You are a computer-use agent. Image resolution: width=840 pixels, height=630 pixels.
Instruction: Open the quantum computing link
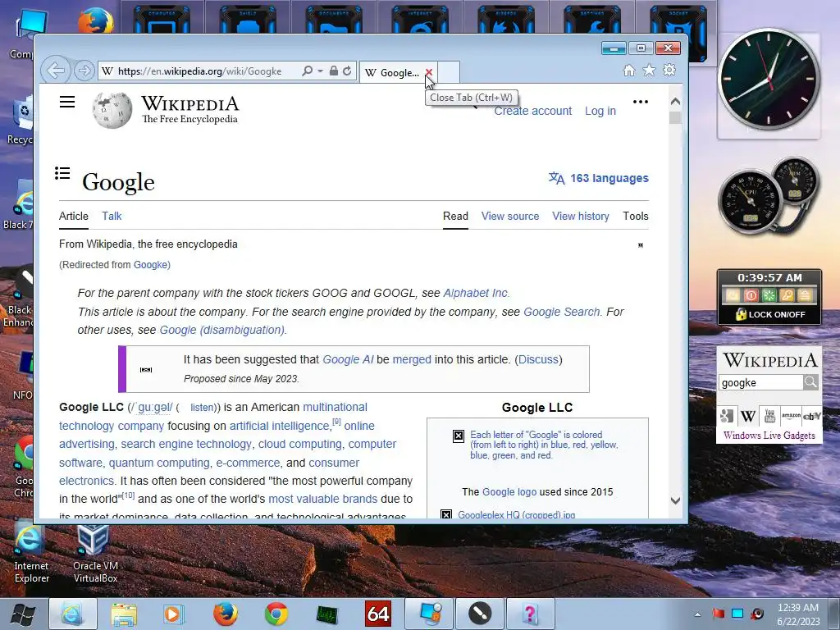(x=159, y=463)
